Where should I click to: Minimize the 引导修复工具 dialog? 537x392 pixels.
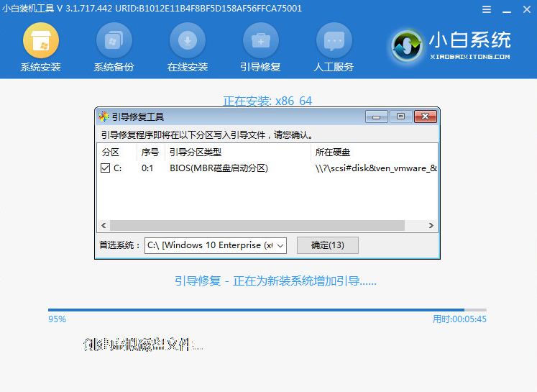(x=377, y=117)
